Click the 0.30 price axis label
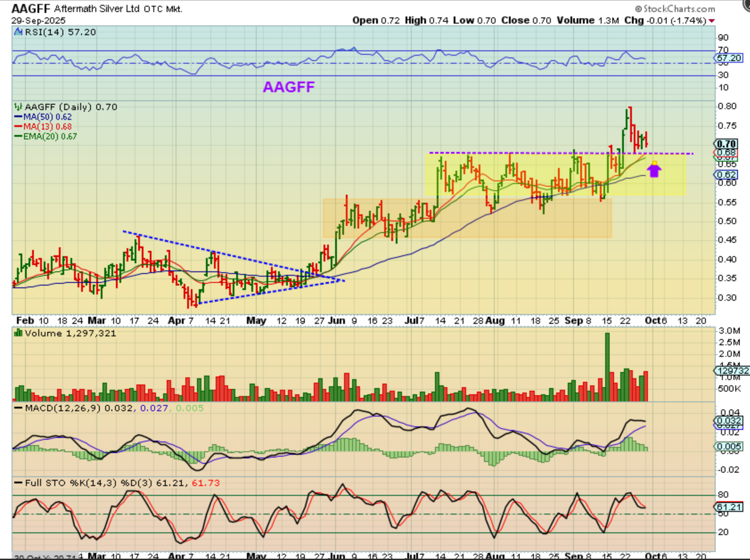 point(727,298)
